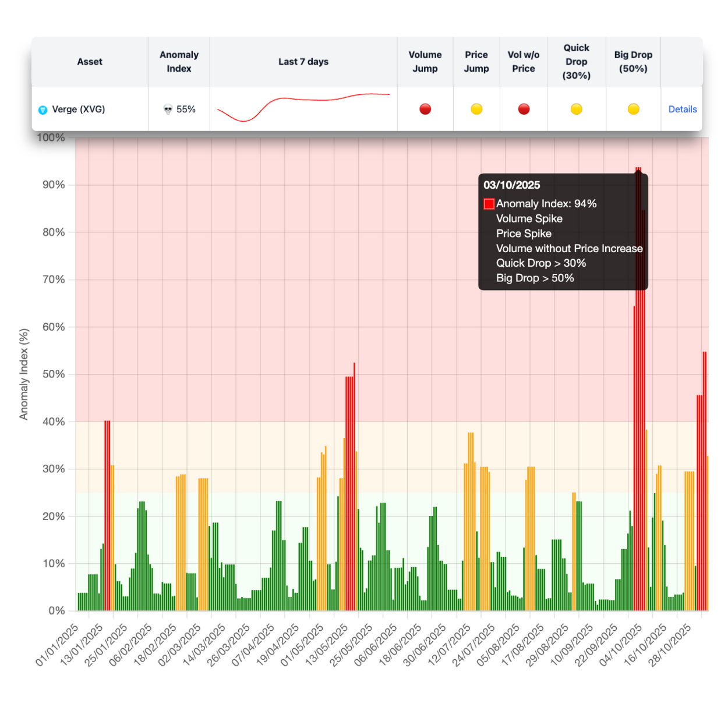Click the Asset column header
The image size is (728, 728).
90,62
